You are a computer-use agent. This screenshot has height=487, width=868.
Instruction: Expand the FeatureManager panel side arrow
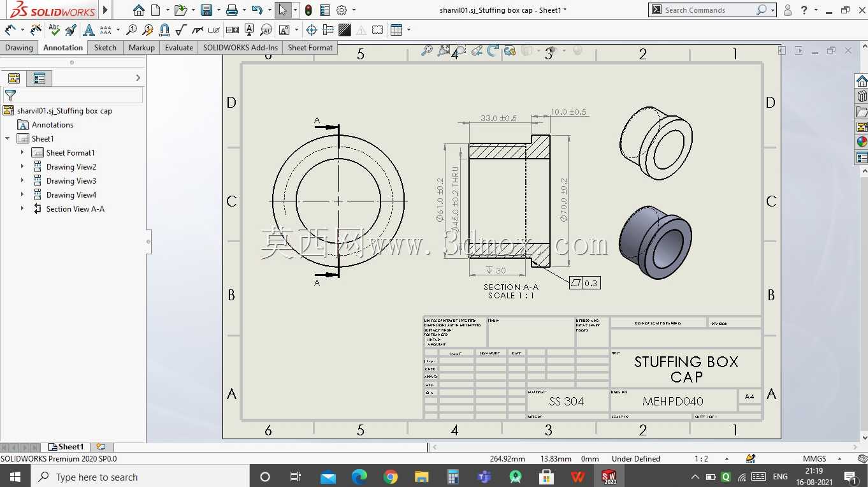pos(138,78)
